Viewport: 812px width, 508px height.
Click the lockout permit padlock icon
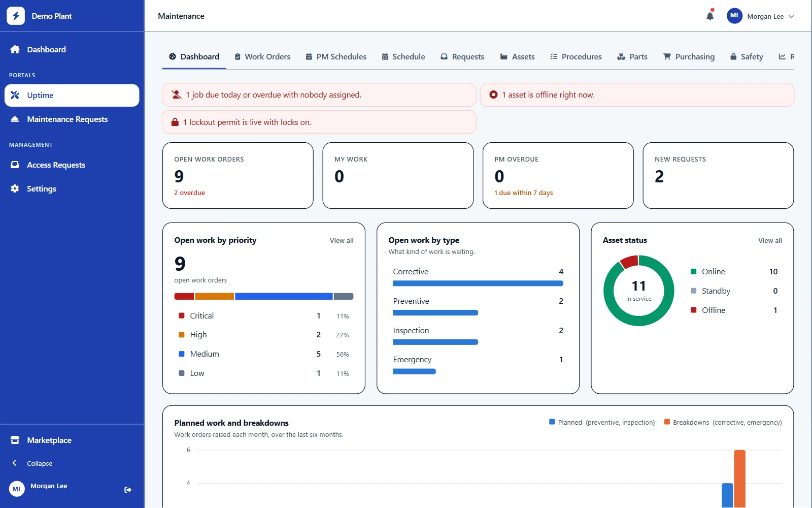(175, 122)
